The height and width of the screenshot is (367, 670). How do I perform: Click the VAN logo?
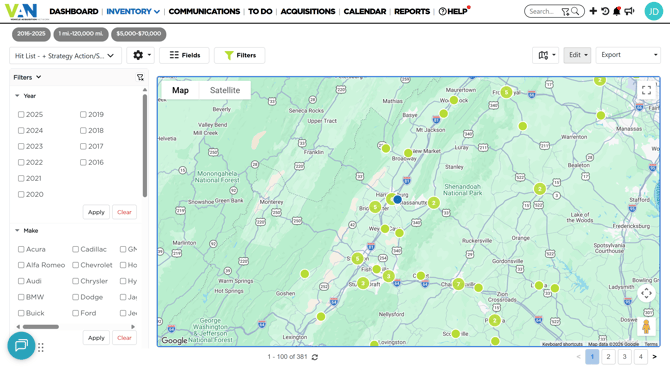click(21, 11)
